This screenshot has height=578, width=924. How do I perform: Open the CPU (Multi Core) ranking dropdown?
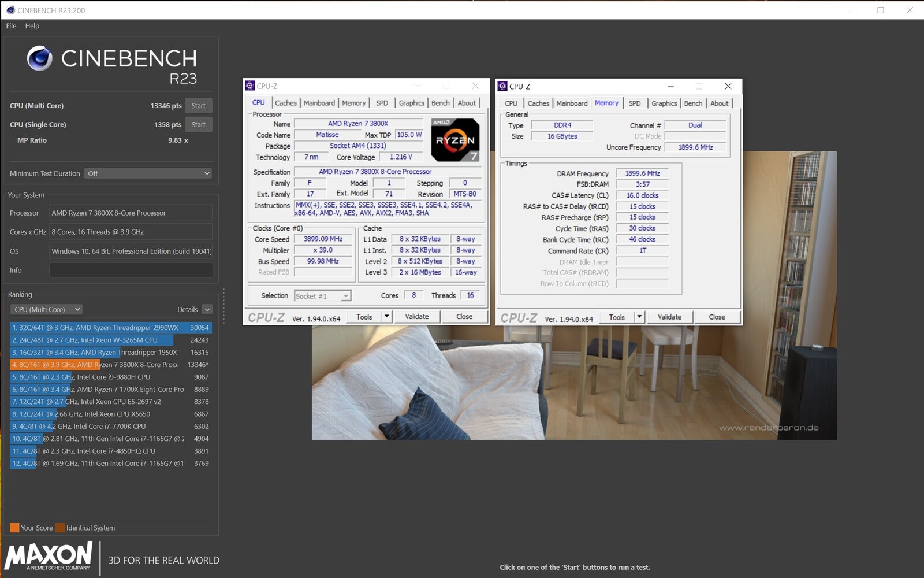(46, 310)
